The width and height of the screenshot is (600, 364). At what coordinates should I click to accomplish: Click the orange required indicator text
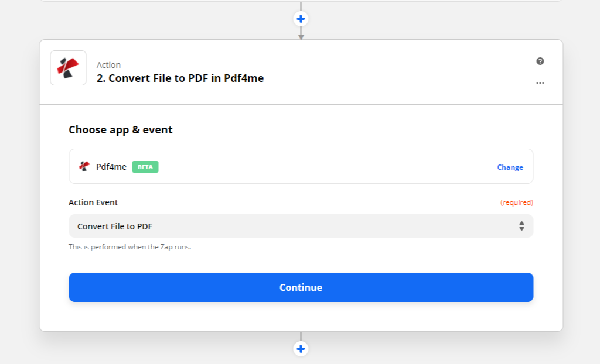[516, 202]
